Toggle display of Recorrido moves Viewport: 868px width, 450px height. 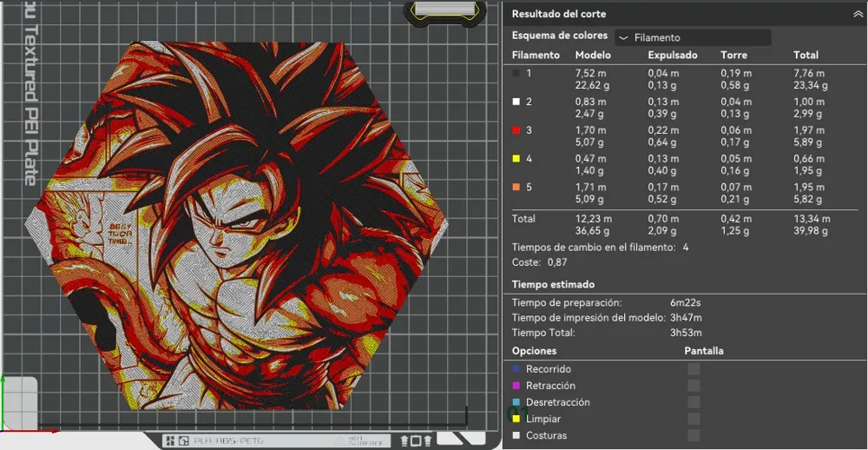point(694,369)
